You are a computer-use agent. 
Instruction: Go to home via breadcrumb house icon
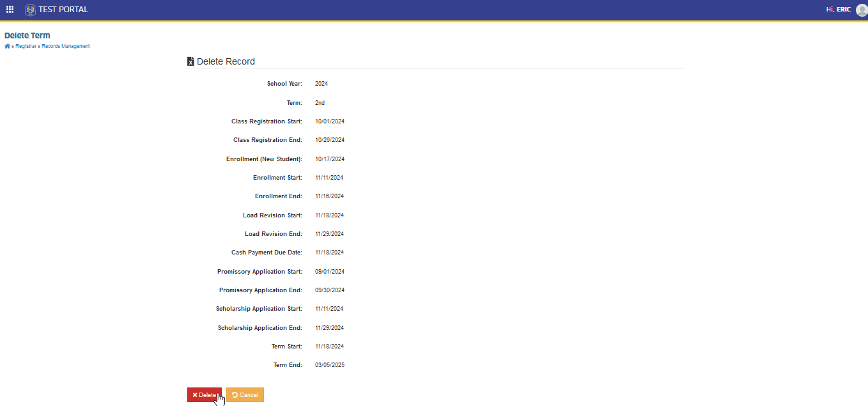(x=7, y=47)
